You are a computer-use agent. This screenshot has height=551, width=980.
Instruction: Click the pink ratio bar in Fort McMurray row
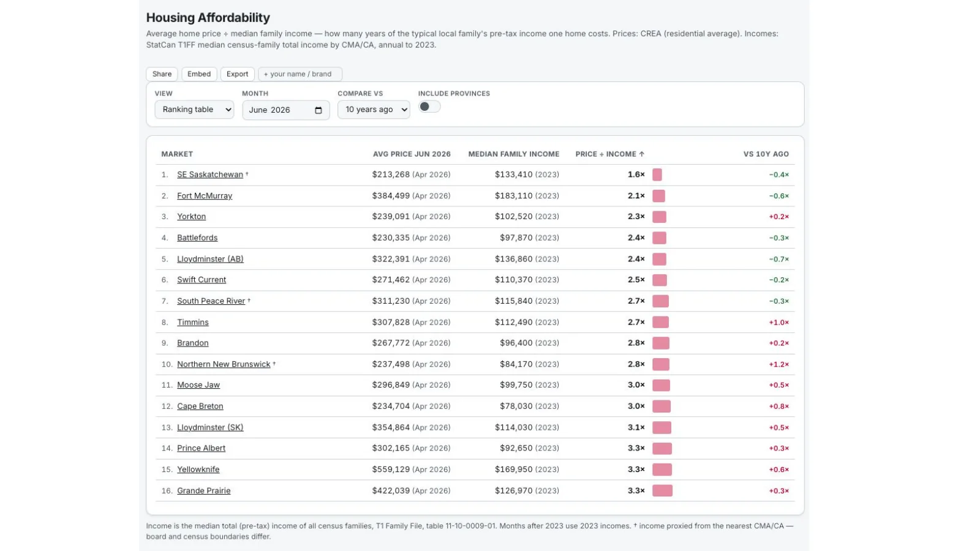[658, 196]
